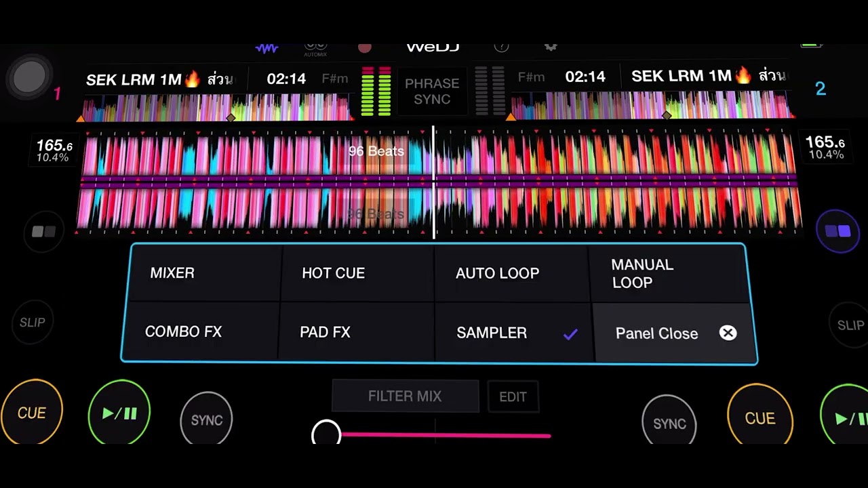Viewport: 868px width, 488px height.
Task: Open the MIXER panel
Action: coord(204,273)
